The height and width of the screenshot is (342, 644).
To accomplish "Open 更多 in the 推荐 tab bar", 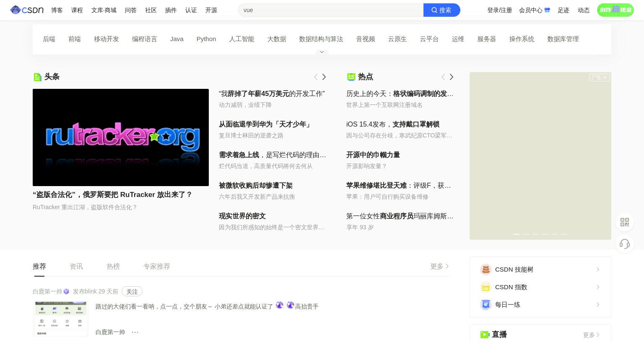I will [x=439, y=266].
